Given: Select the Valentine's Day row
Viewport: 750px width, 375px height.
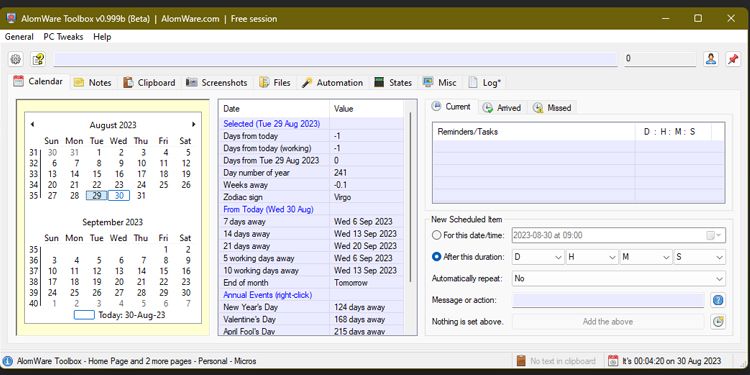Looking at the screenshot, I should pos(311,320).
